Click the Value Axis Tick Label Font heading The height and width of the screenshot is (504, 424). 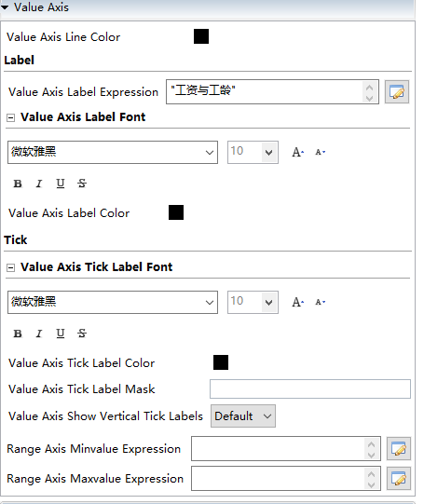tap(96, 267)
